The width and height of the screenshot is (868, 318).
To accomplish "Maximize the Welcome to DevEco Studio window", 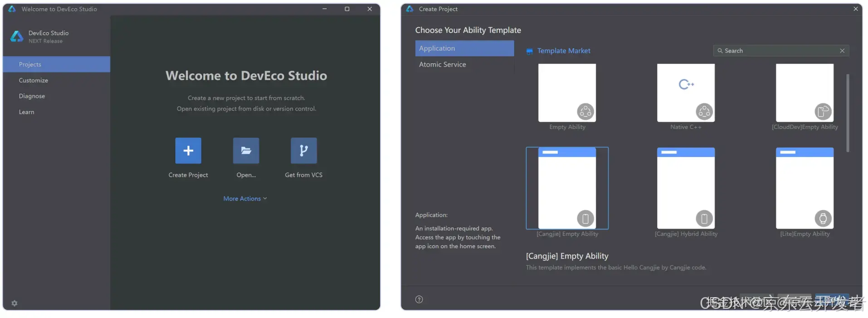I will (x=347, y=9).
